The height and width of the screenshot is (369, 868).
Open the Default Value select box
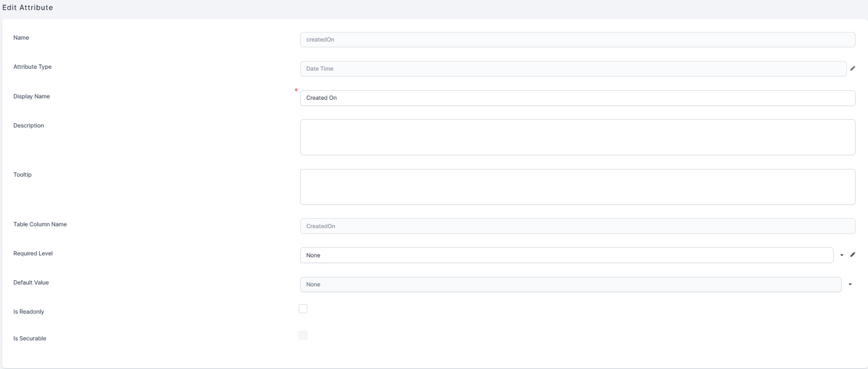(x=570, y=285)
